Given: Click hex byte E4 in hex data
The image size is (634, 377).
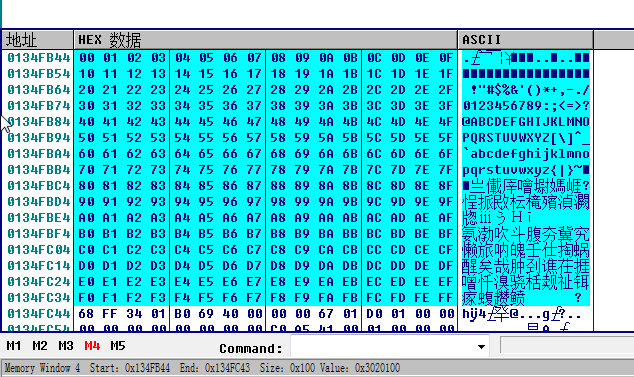Looking at the screenshot, I should (182, 282).
